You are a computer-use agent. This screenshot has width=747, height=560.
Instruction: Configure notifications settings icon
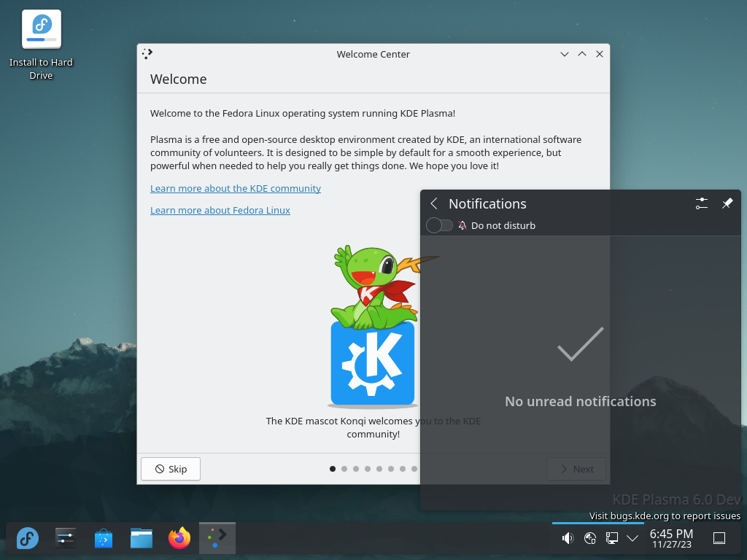tap(701, 204)
